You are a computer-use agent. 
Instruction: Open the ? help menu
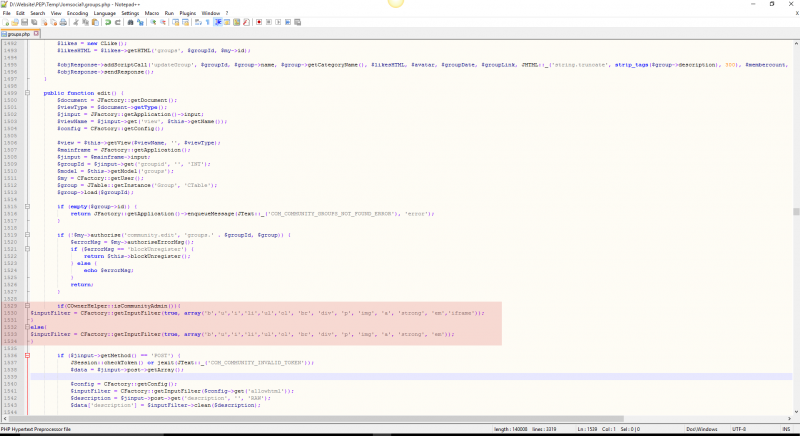coord(227,13)
